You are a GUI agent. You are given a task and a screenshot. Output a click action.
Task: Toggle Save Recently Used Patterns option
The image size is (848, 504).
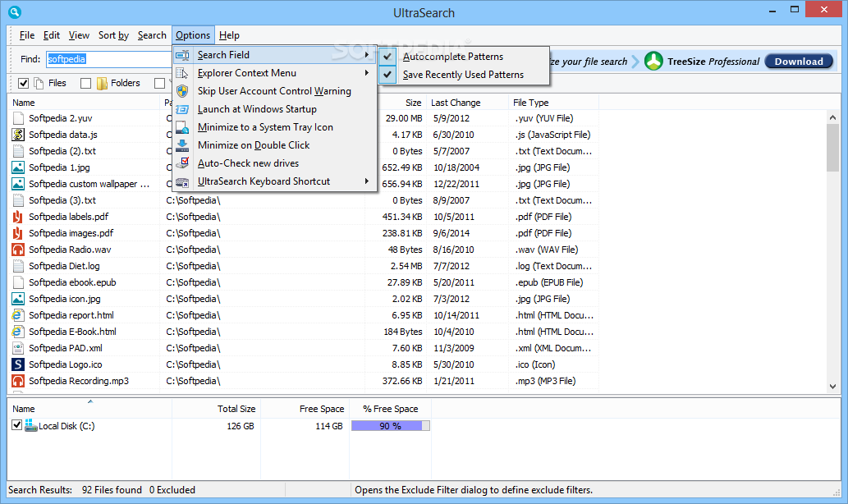tap(464, 75)
